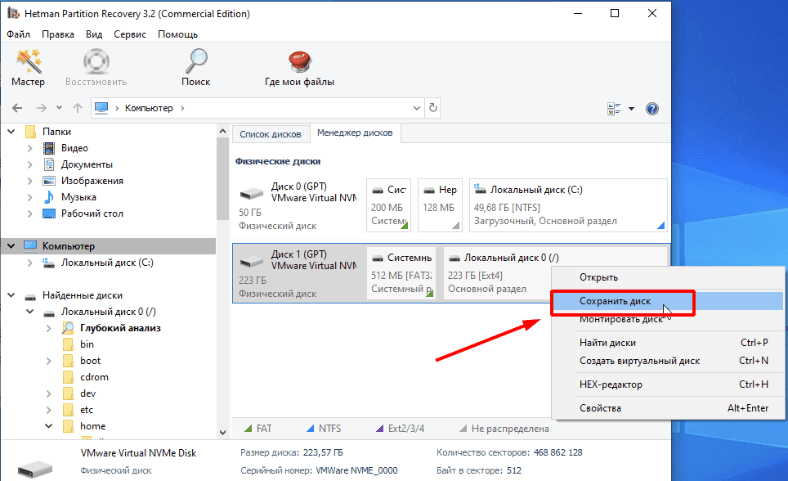788x481 pixels.
Task: Select Открыть in the context menu
Action: tap(668, 277)
